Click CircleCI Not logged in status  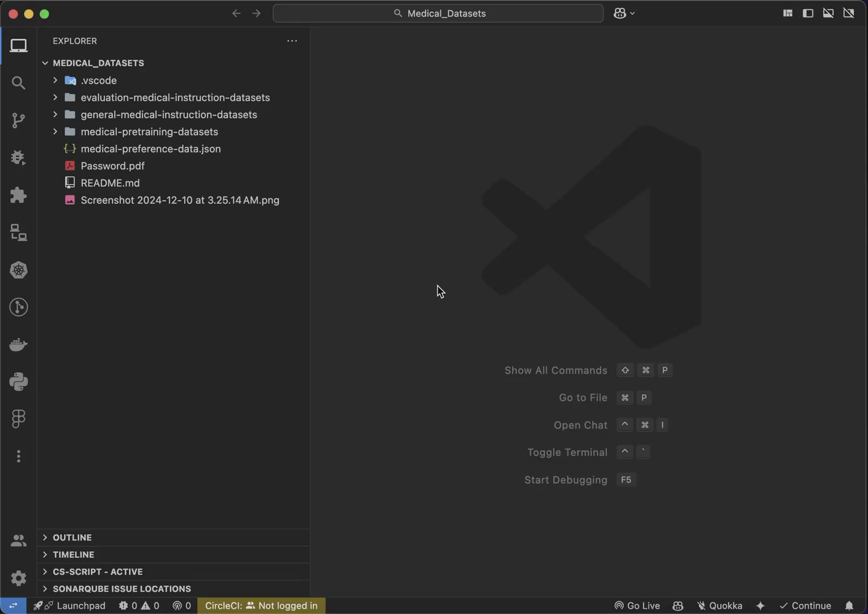point(261,605)
